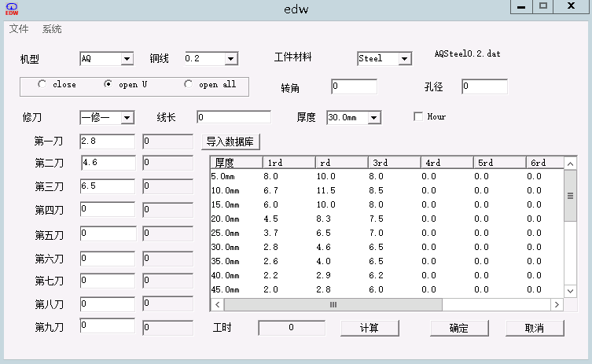Click the 第一刀 field showing 2.8
The image size is (592, 364).
point(107,142)
